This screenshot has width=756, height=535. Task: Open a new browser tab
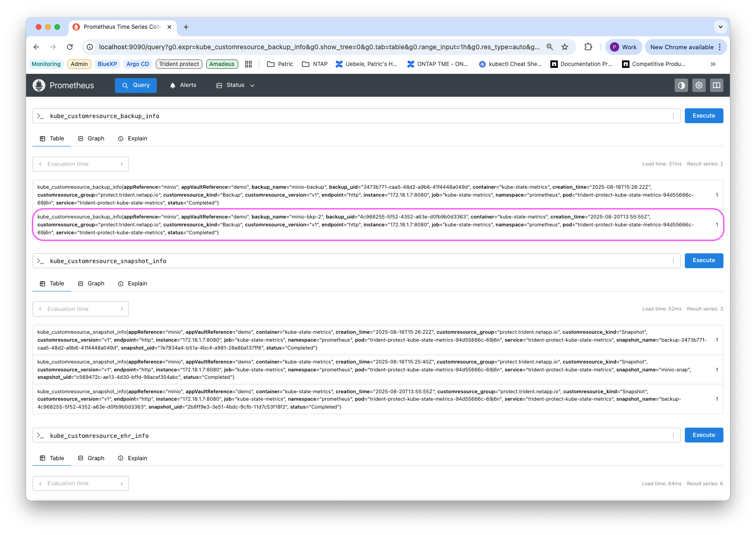pos(186,27)
